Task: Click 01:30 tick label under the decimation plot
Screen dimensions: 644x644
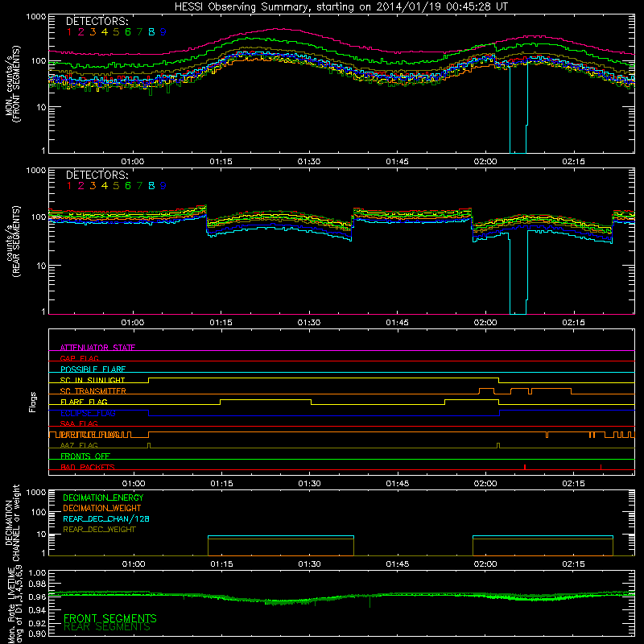Action: (x=309, y=564)
